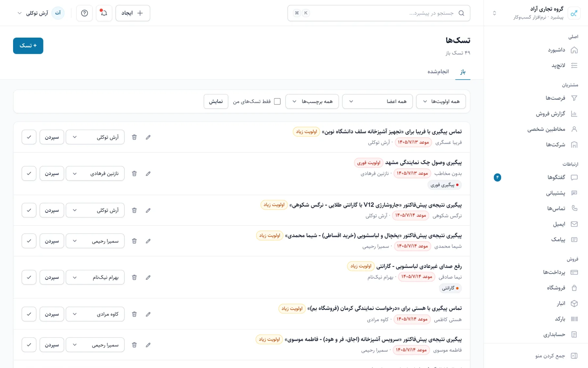The width and height of the screenshot is (588, 368).
Task: Expand the گروه تجاری آراد workspace switcher
Action: click(536, 13)
